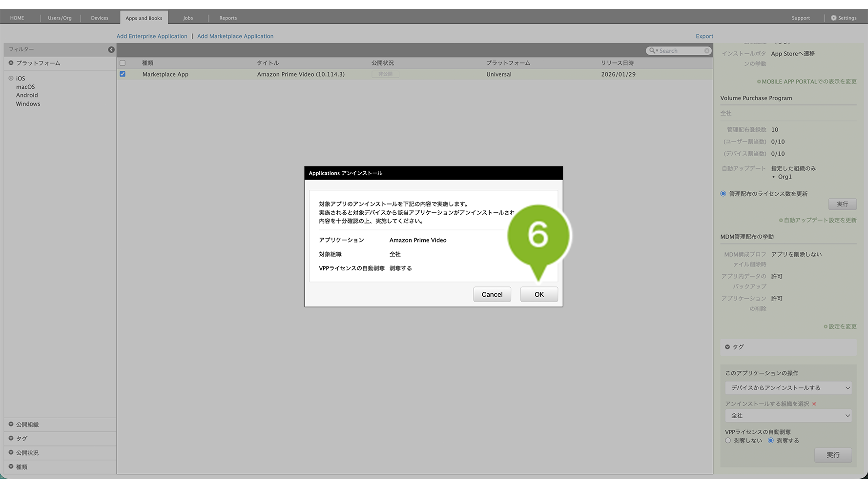
Task: Toggle the タグ panel on the right
Action: point(727,347)
